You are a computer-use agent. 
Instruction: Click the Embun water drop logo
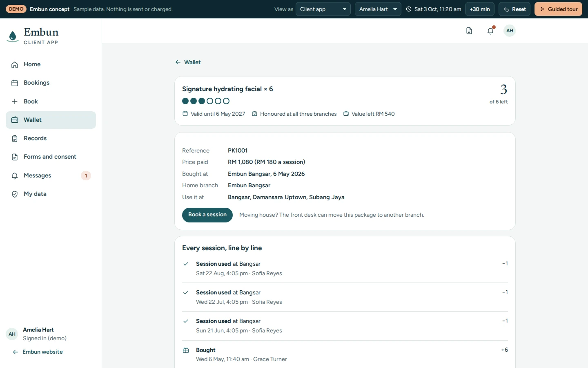pos(13,36)
